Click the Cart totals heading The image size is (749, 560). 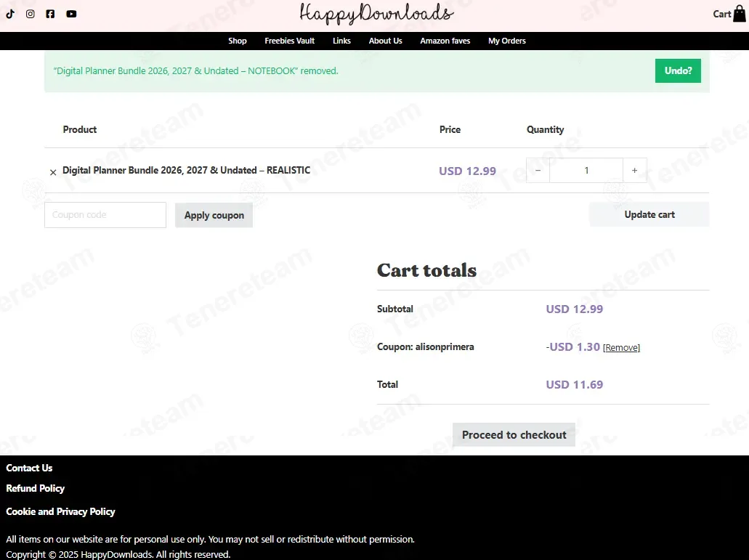[426, 270]
